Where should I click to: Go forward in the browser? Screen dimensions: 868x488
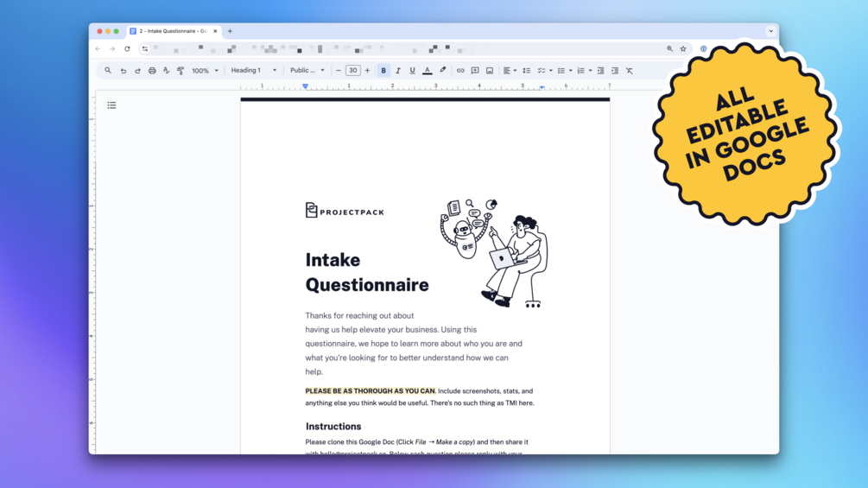(x=112, y=48)
